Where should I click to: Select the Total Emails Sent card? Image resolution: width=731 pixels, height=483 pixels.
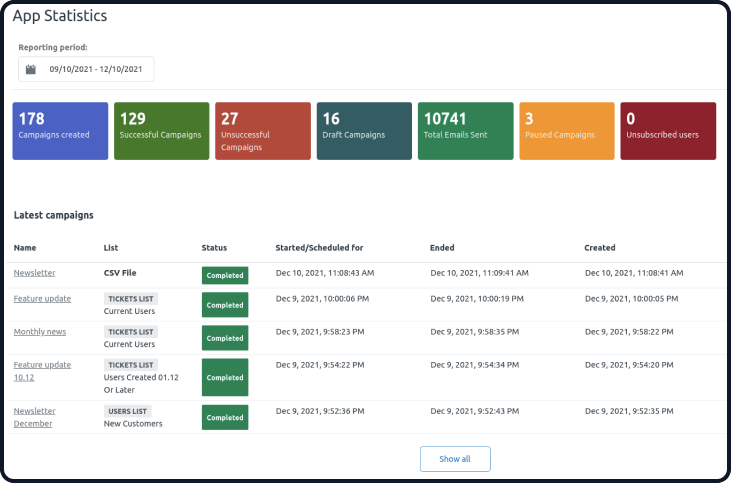point(466,131)
